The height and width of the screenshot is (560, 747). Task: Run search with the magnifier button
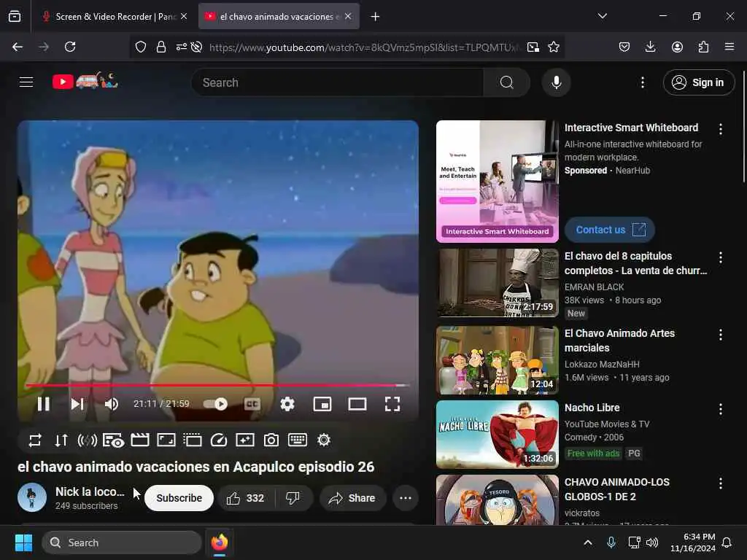point(506,82)
